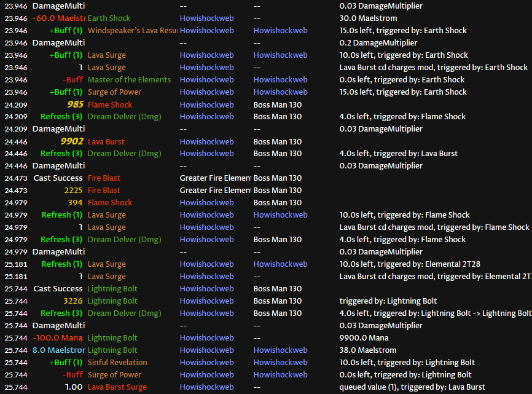Click Howishockweb target in Sinful Revelation row
This screenshot has width=532, height=394.
click(280, 363)
